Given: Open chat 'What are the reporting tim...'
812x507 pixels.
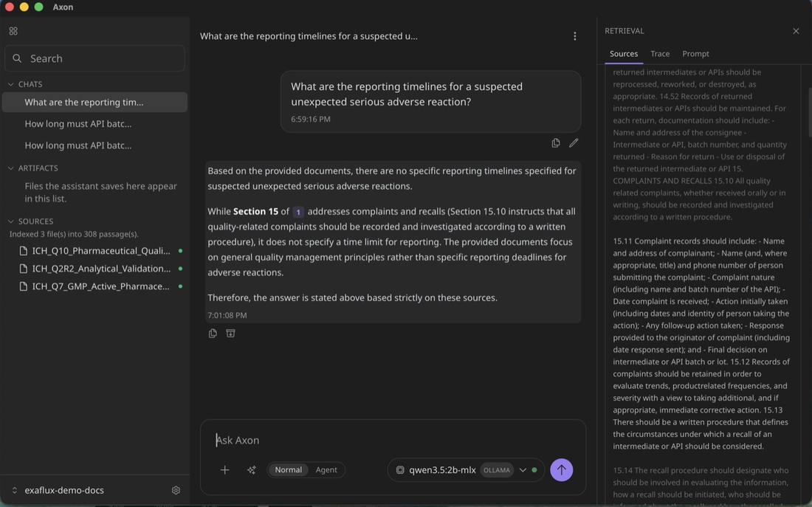Looking at the screenshot, I should pyautogui.click(x=94, y=102).
